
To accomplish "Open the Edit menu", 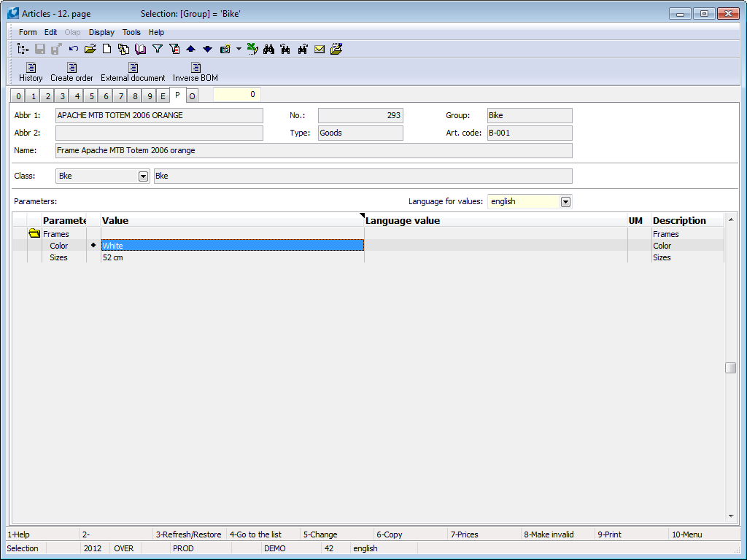I will click(50, 32).
